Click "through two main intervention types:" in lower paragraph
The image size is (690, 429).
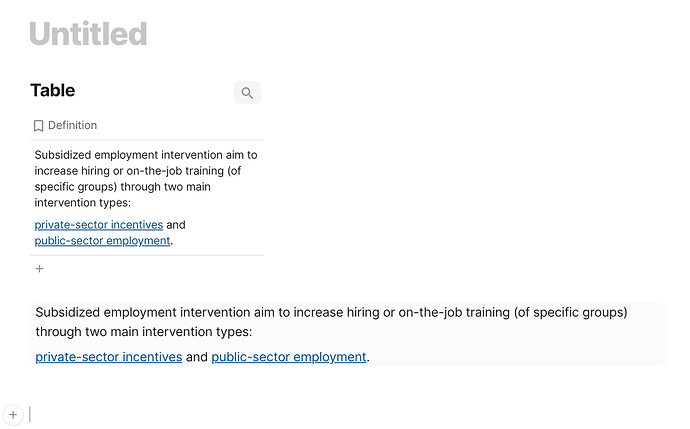point(144,332)
